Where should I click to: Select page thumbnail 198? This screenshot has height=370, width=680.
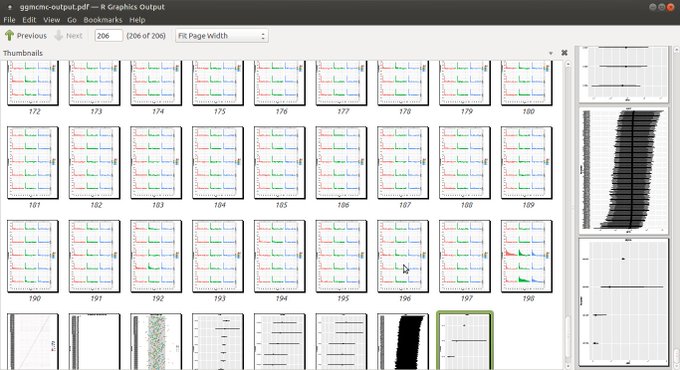point(526,256)
